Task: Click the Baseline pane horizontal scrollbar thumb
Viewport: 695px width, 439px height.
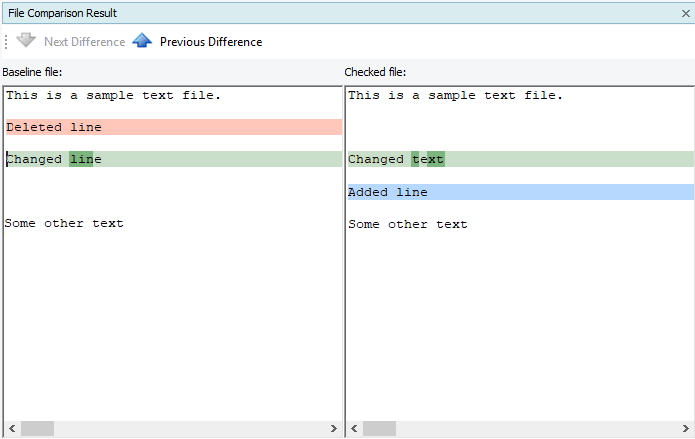Action: [x=38, y=429]
